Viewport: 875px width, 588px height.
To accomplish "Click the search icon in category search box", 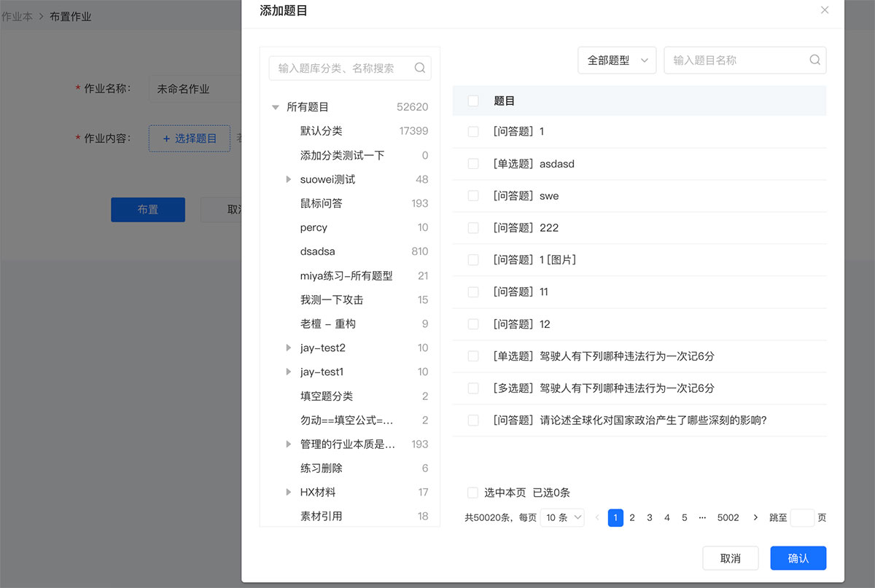I will (420, 68).
